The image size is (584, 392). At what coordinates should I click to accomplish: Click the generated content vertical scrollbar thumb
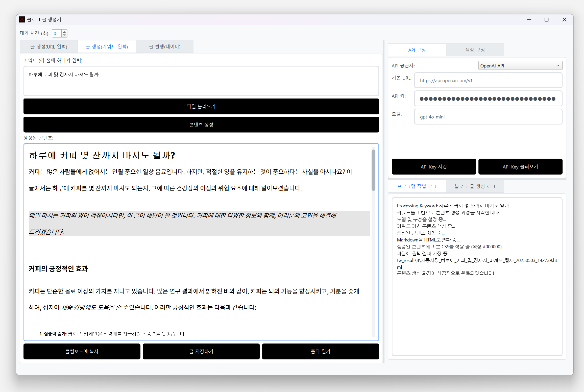[x=373, y=170]
